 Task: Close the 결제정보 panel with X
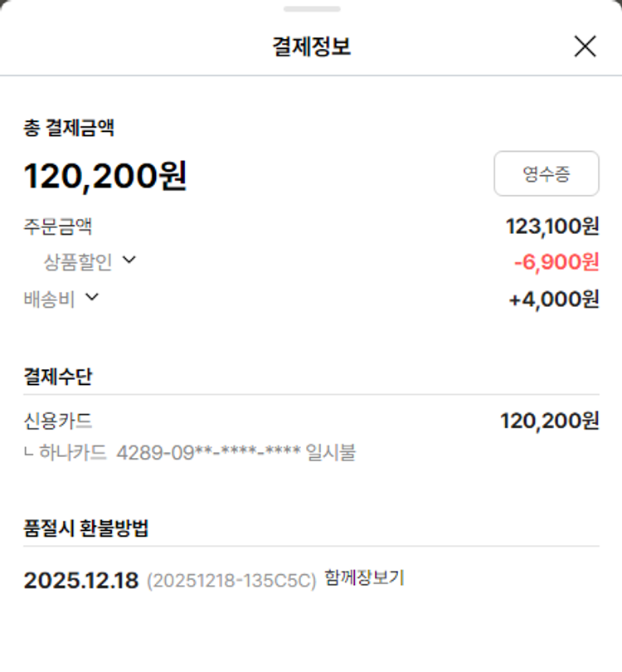(585, 46)
